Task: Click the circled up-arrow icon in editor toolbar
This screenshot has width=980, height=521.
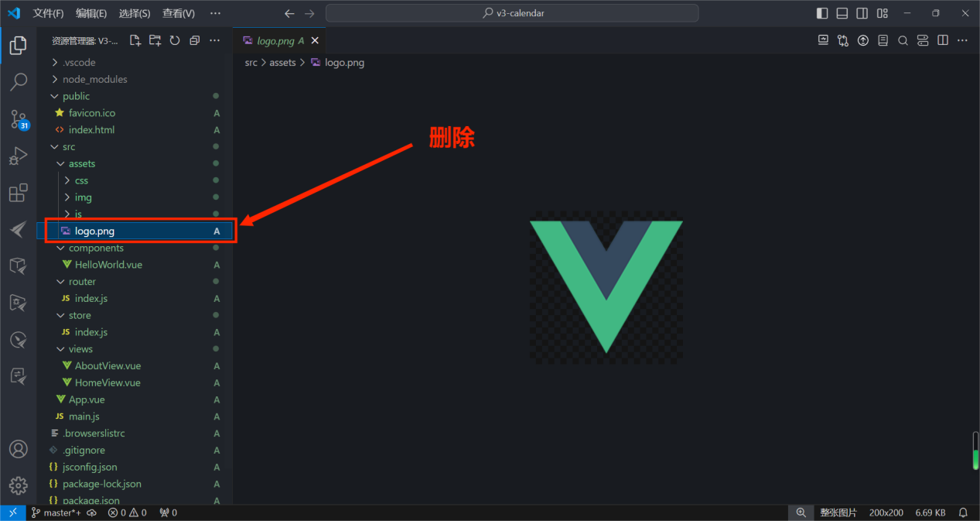Action: tap(863, 40)
